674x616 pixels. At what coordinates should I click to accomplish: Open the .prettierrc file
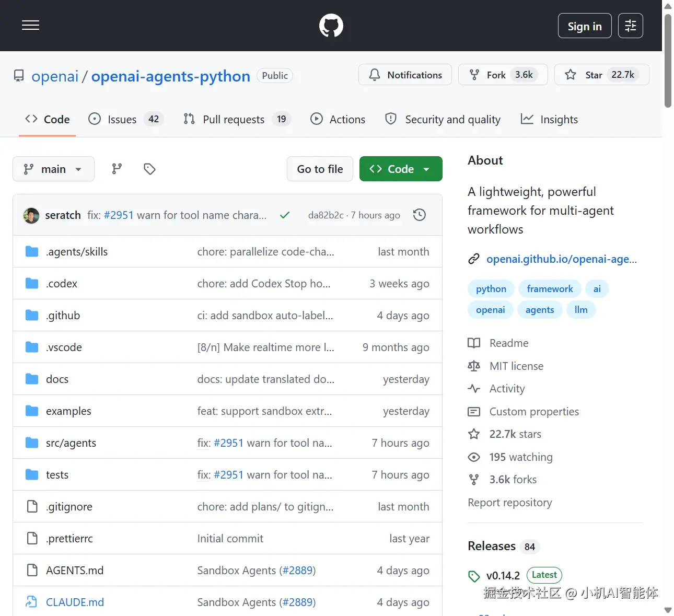tap(69, 538)
